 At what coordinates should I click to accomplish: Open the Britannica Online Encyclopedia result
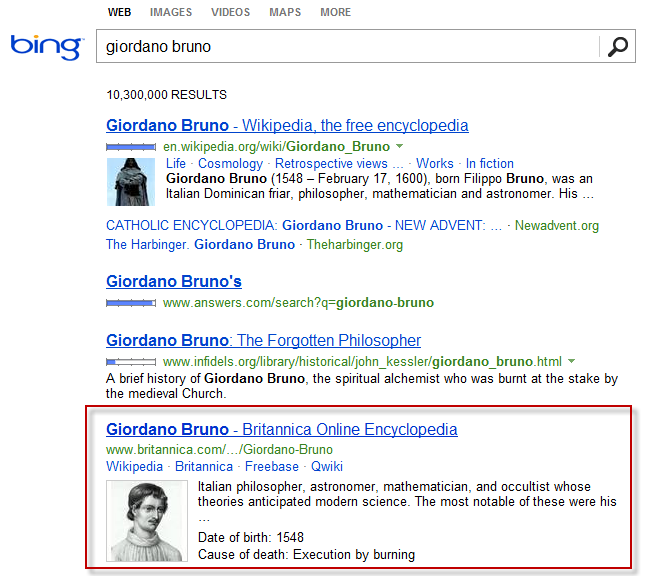tap(282, 429)
